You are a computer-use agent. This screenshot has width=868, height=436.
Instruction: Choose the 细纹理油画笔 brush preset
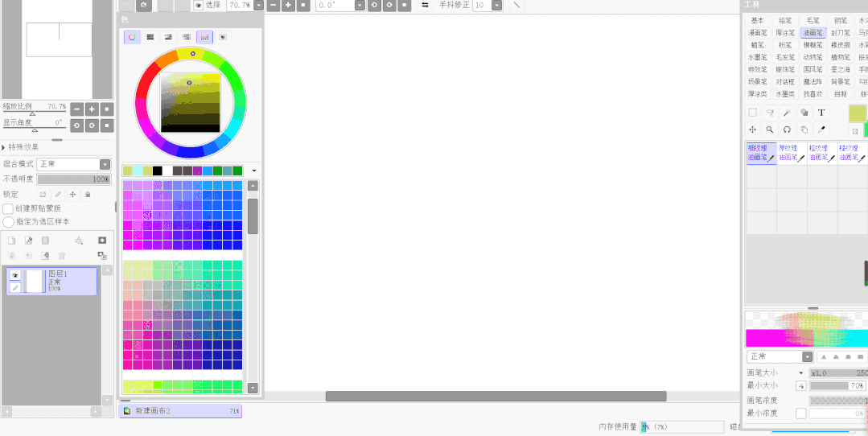point(761,153)
